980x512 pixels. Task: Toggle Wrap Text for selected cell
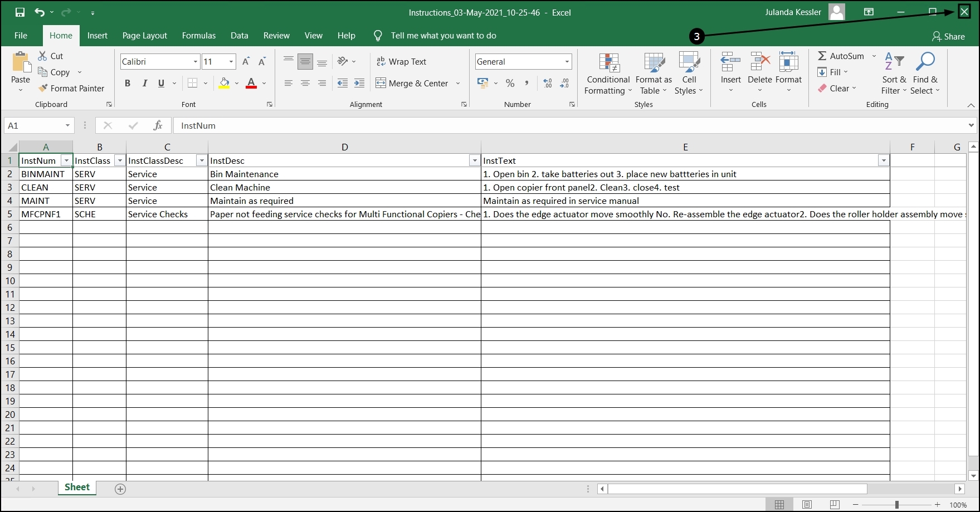click(401, 61)
